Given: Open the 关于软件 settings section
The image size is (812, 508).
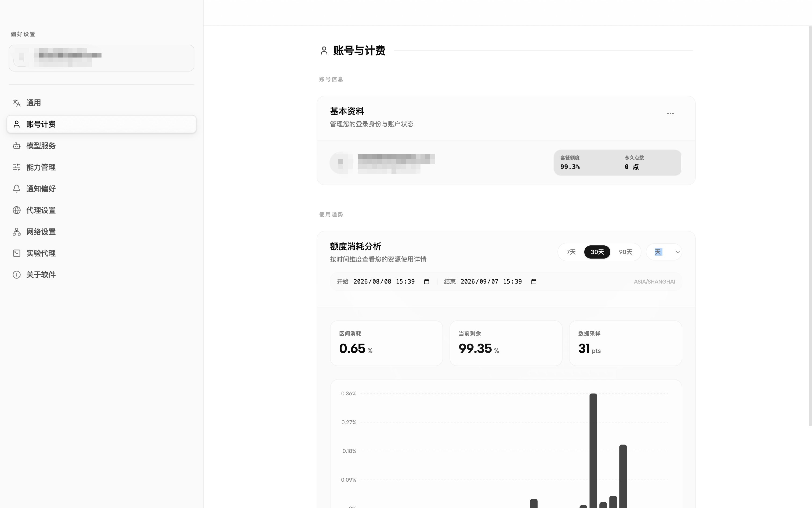Looking at the screenshot, I should coord(101,275).
